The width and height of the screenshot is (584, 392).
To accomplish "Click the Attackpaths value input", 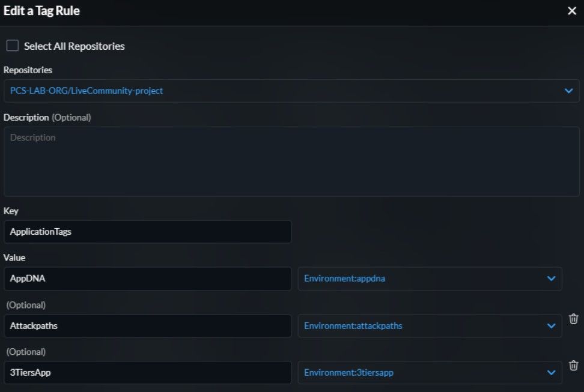I will click(x=147, y=326).
